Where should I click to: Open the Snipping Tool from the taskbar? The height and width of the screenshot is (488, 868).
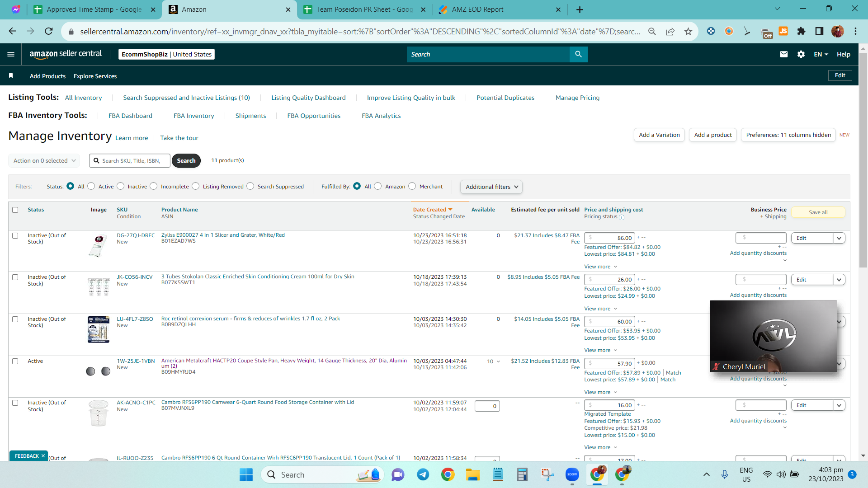[547, 474]
